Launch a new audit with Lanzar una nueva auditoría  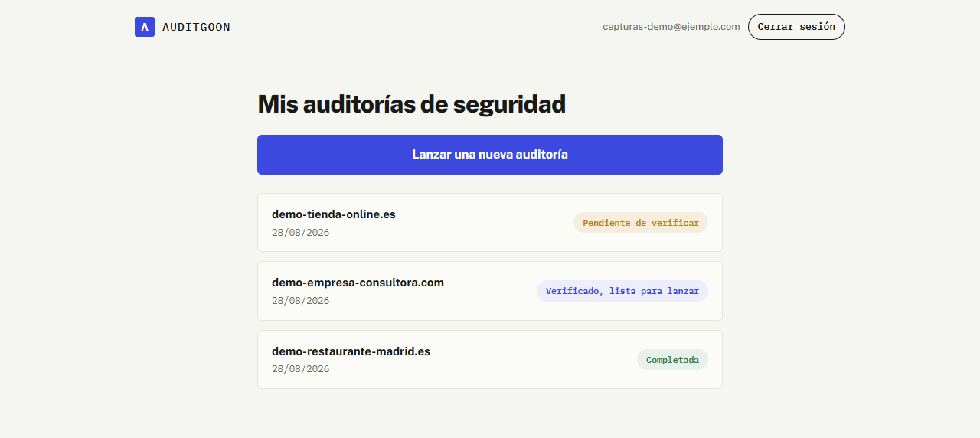[490, 155]
